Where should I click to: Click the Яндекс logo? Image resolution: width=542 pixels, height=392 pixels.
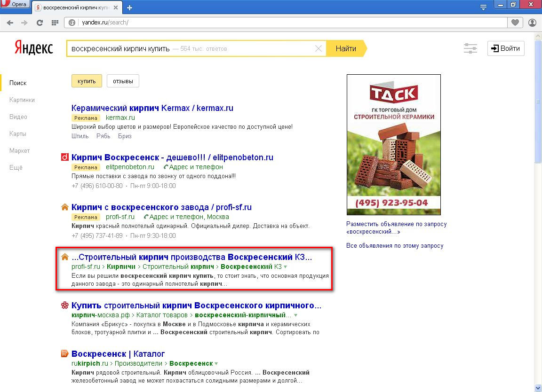[x=33, y=48]
